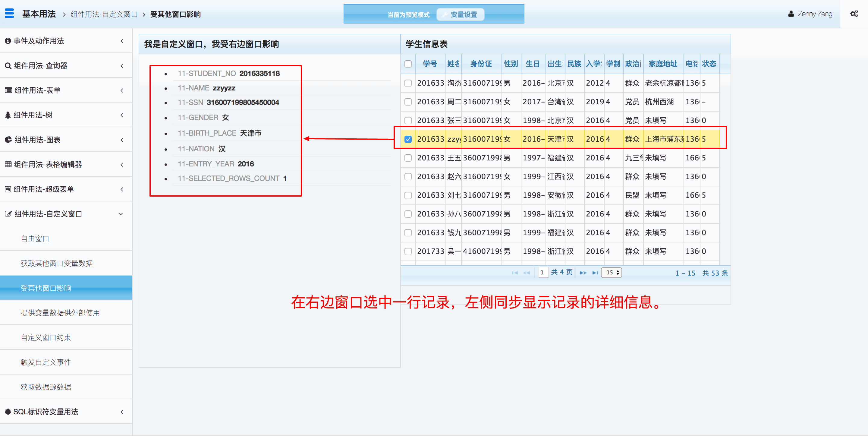Toggle the select-all checkbox in table header
This screenshot has width=868, height=436.
pos(408,64)
